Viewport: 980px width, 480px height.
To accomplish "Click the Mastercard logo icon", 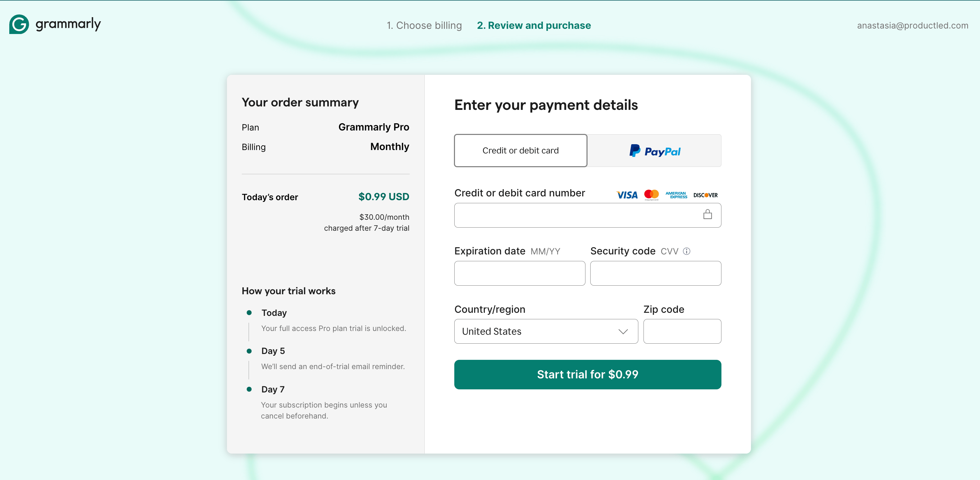I will 651,195.
